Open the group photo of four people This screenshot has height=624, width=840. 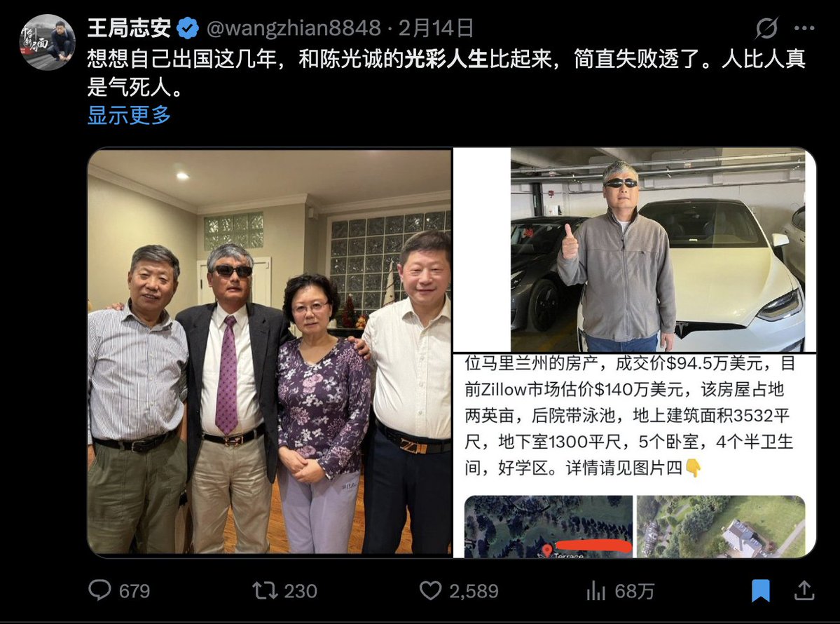(270, 352)
